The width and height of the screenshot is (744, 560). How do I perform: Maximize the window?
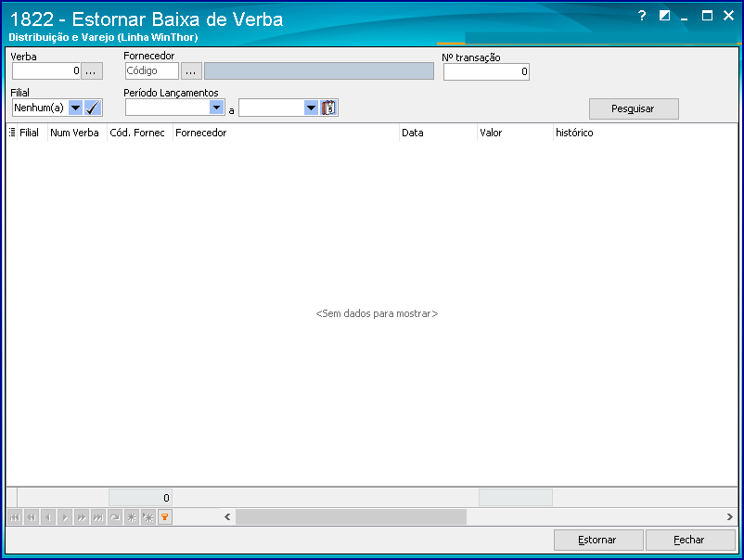707,16
